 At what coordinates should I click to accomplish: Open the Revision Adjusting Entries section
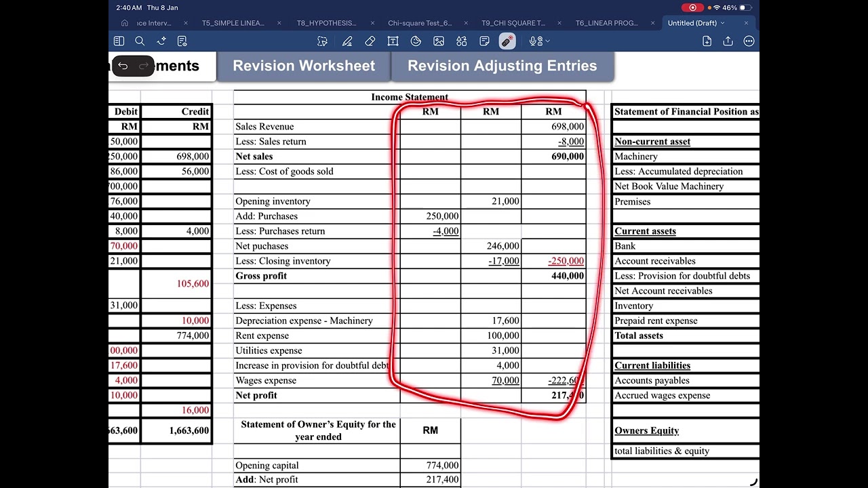coord(502,66)
